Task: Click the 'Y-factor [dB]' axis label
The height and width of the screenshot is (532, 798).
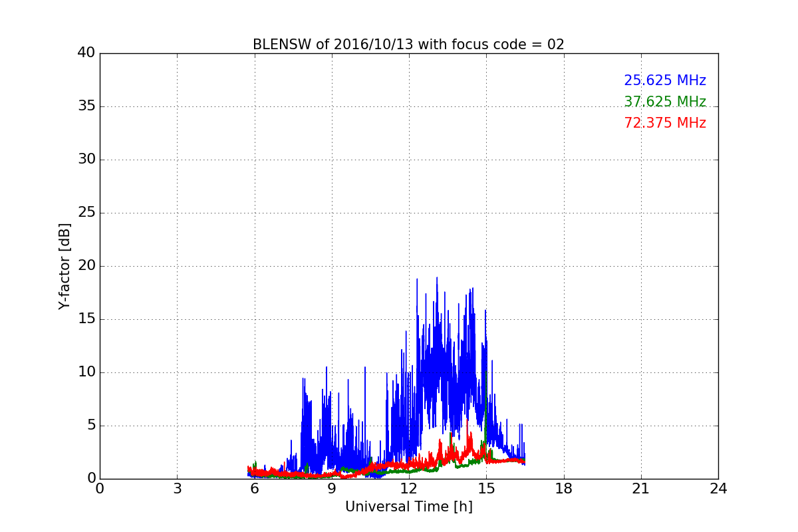Action: (65, 266)
